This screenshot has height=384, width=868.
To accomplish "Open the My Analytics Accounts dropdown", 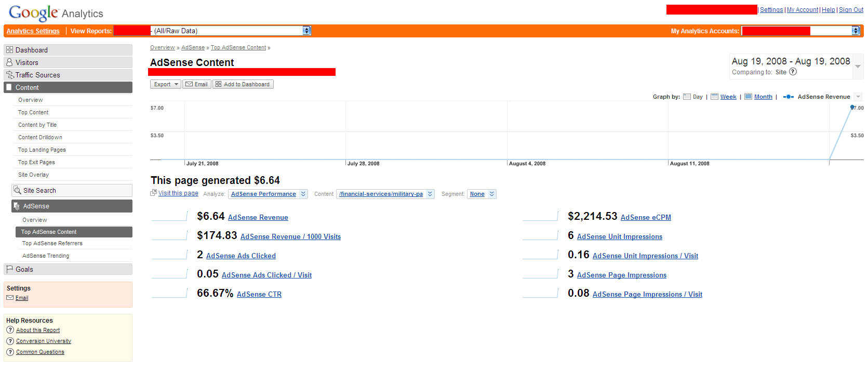I will coord(801,31).
